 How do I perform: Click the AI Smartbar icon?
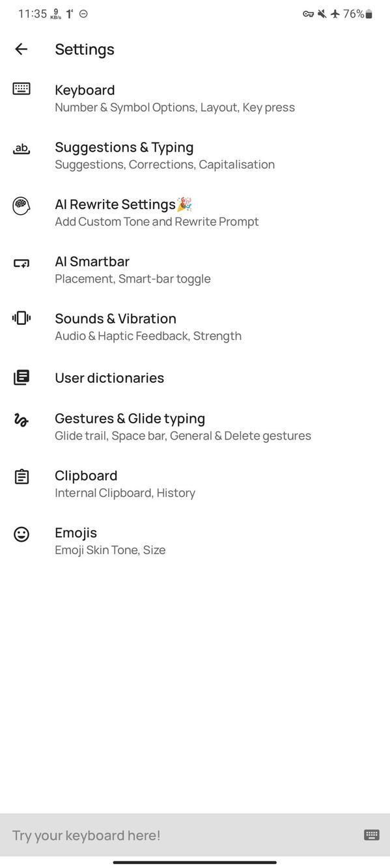click(x=21, y=262)
